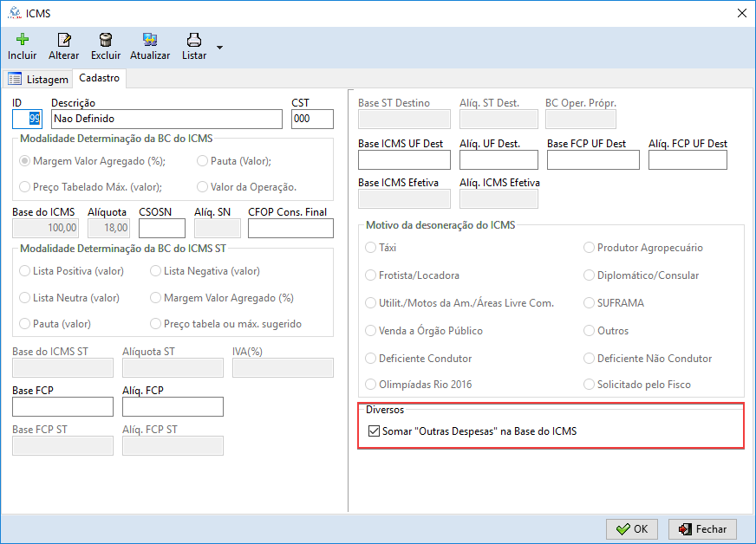
Task: Click the CST input field
Action: 312,119
